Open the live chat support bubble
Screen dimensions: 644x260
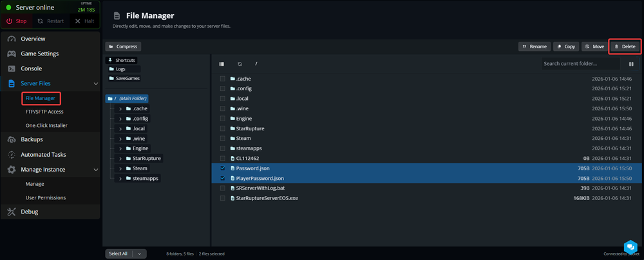pos(630,247)
